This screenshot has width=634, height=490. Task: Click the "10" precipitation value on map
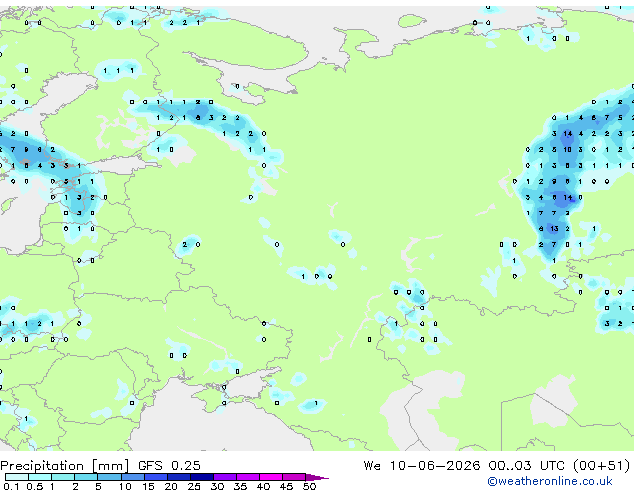[567, 150]
